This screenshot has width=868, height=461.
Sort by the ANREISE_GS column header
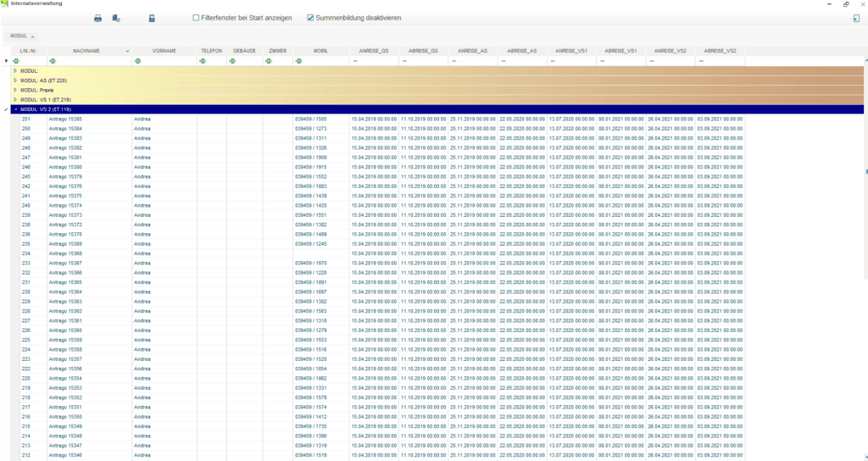(374, 51)
